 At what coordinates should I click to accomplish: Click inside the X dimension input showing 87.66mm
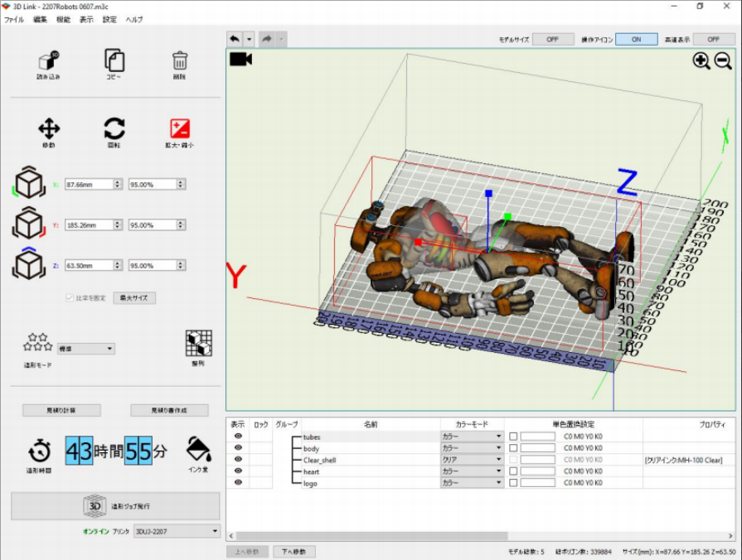[x=89, y=184]
